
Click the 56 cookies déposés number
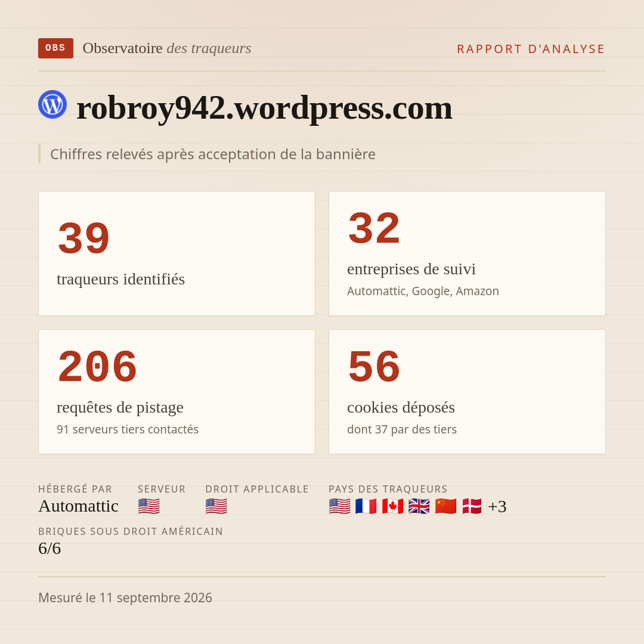pyautogui.click(x=374, y=366)
